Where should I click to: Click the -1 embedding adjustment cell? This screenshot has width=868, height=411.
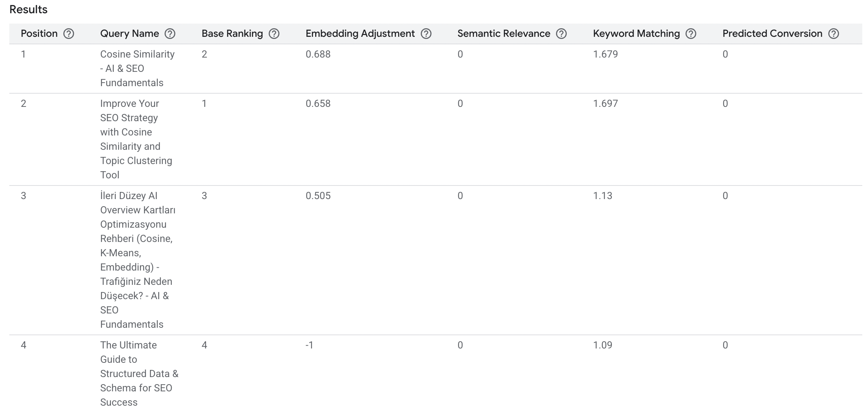point(309,345)
